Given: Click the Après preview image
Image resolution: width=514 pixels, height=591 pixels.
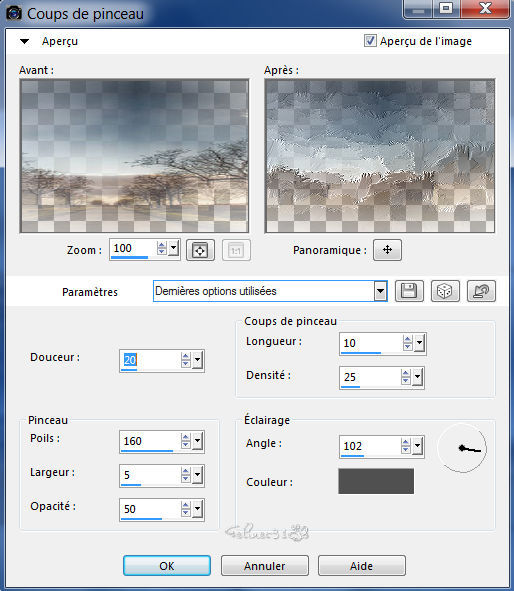Looking at the screenshot, I should click(x=380, y=156).
